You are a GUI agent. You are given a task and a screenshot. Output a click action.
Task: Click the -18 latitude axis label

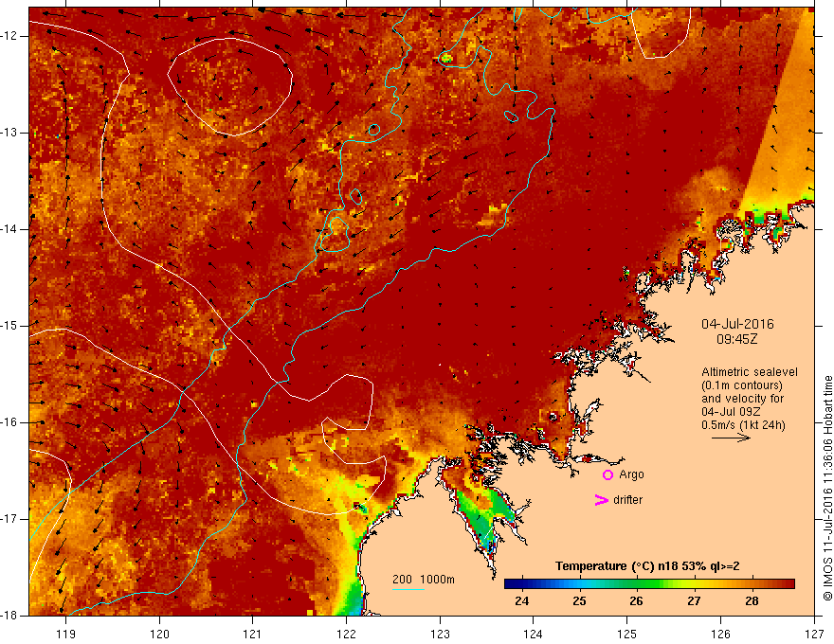click(10, 616)
